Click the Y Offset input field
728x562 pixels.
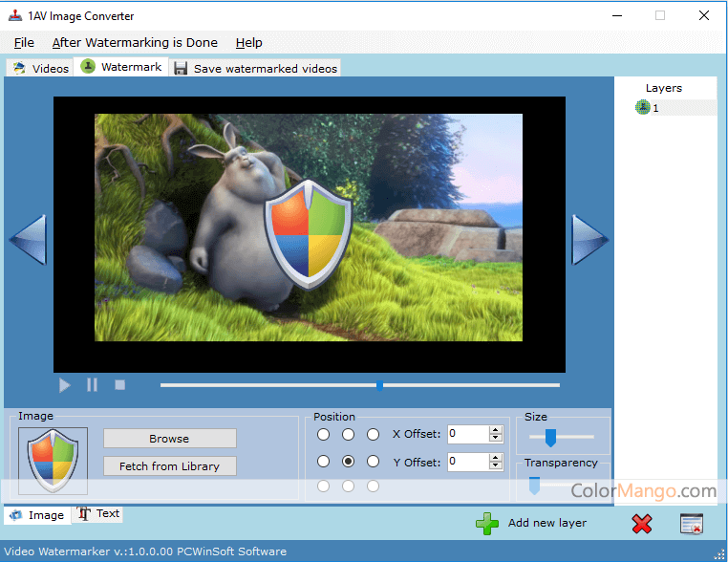[468, 462]
